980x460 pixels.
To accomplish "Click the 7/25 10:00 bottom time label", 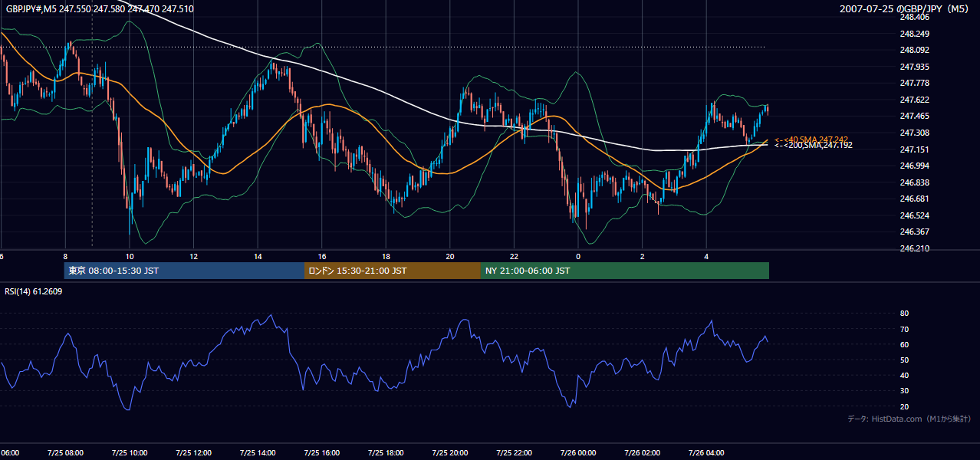I will tap(130, 452).
